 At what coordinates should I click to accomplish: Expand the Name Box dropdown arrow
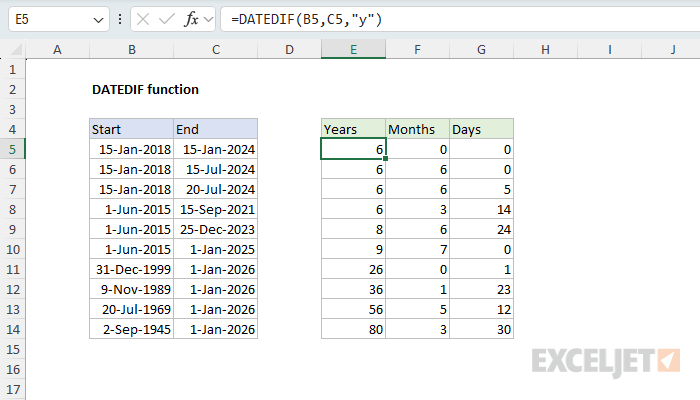98,20
